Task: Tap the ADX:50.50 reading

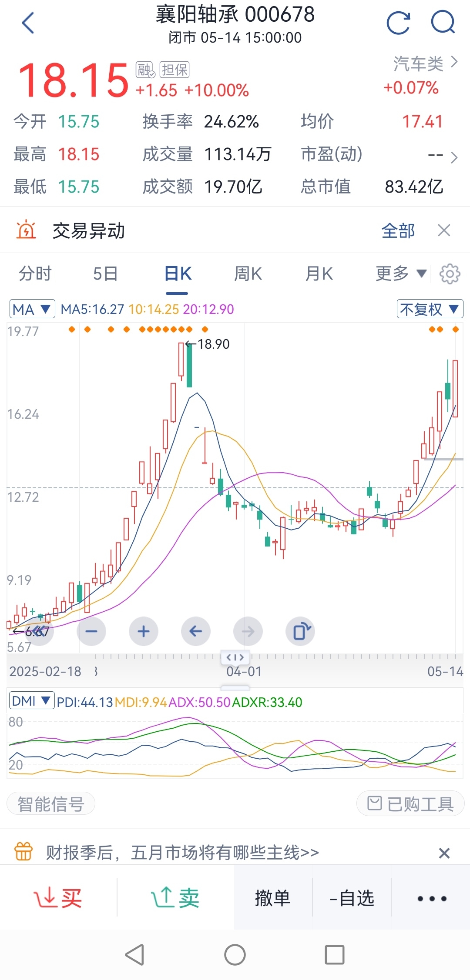Action: coord(199,702)
